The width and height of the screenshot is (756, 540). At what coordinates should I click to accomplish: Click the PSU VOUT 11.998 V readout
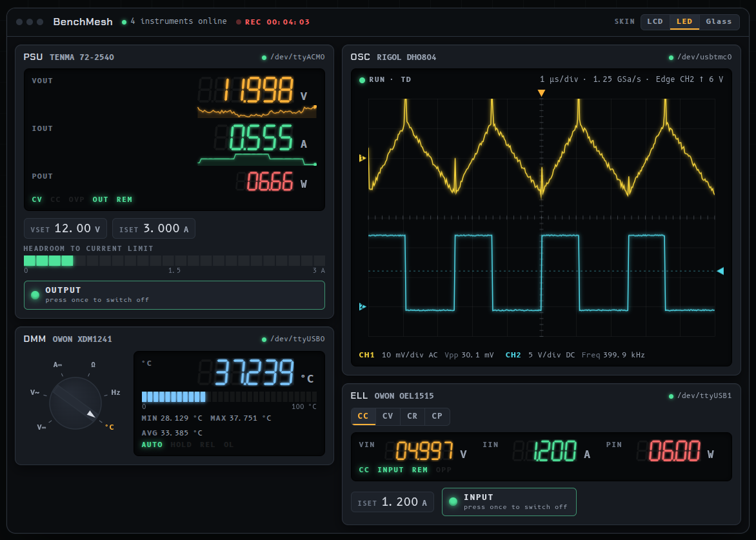pyautogui.click(x=253, y=90)
